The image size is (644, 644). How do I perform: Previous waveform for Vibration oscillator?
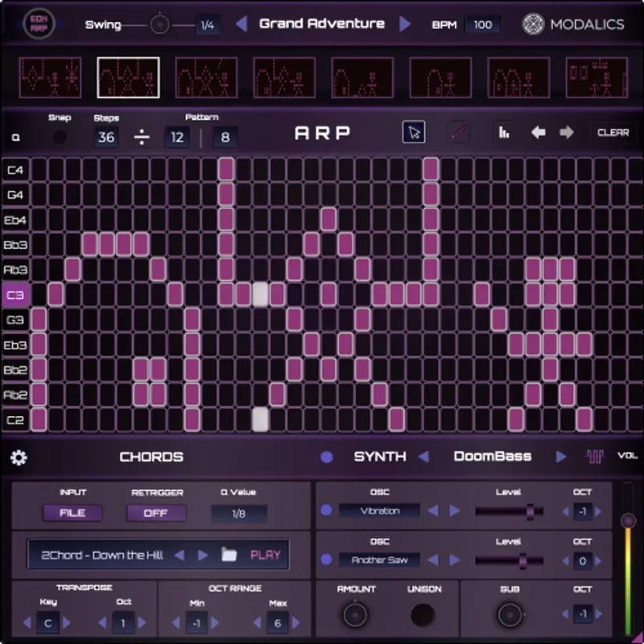click(433, 511)
